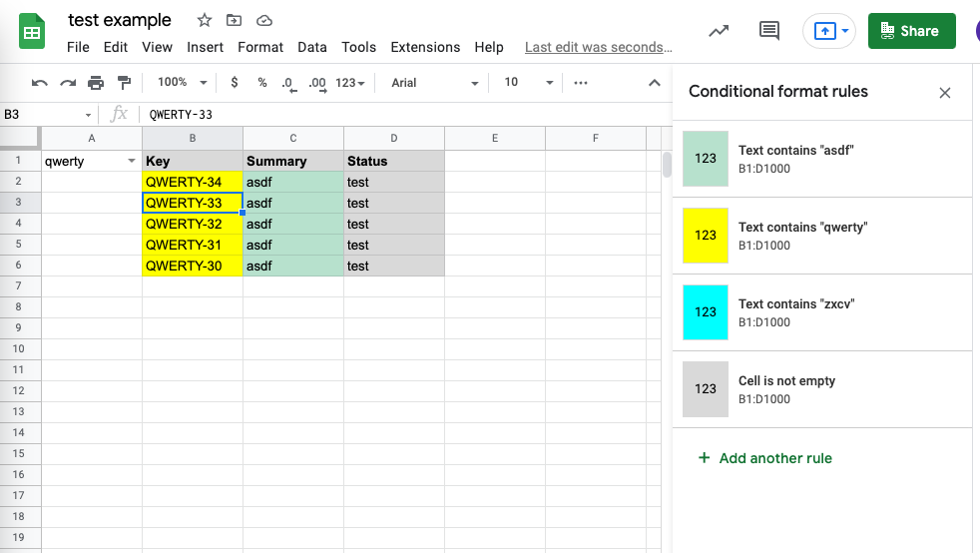Format as percent
980x553 pixels.
point(262,83)
